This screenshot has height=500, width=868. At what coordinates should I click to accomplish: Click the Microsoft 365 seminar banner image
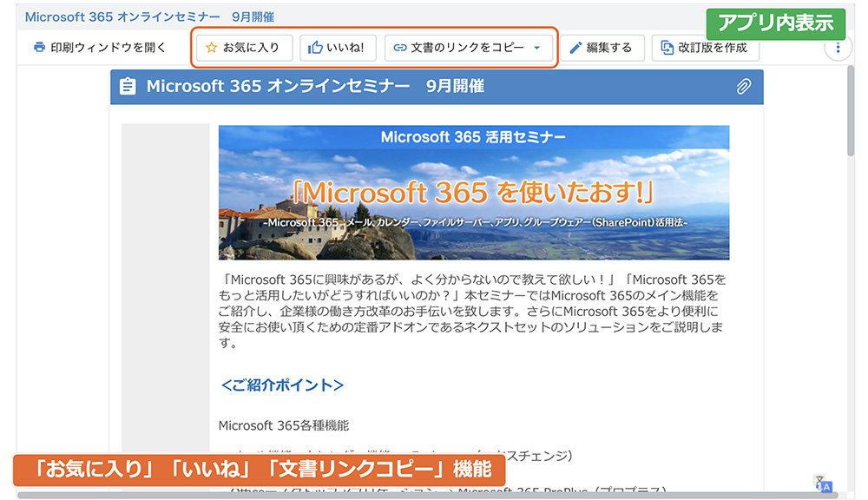(474, 193)
